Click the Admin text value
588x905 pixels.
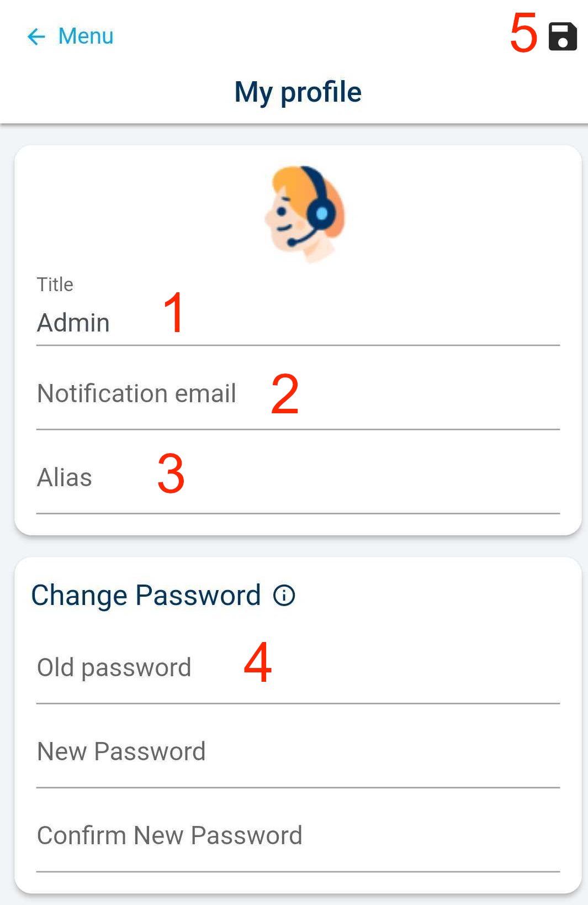73,323
